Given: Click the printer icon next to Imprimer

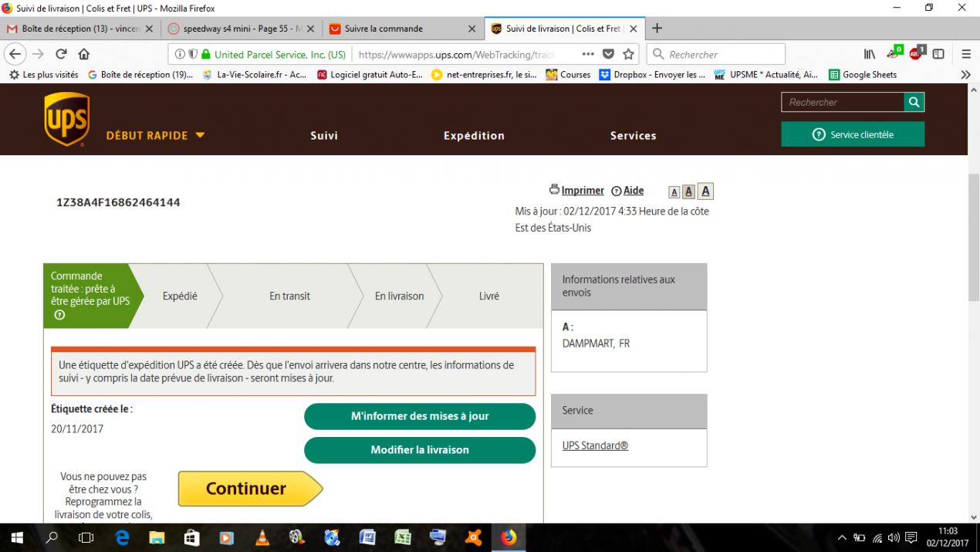Looking at the screenshot, I should (554, 190).
